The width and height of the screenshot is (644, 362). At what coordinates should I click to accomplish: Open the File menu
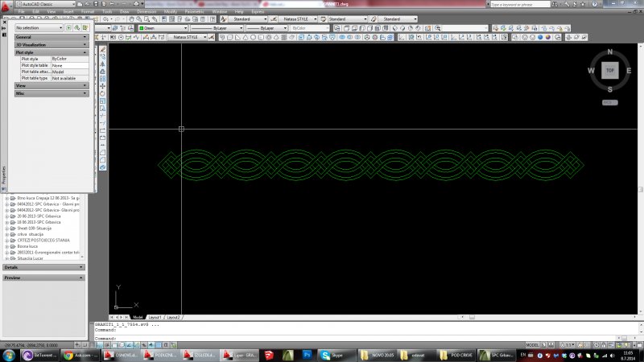(22, 11)
